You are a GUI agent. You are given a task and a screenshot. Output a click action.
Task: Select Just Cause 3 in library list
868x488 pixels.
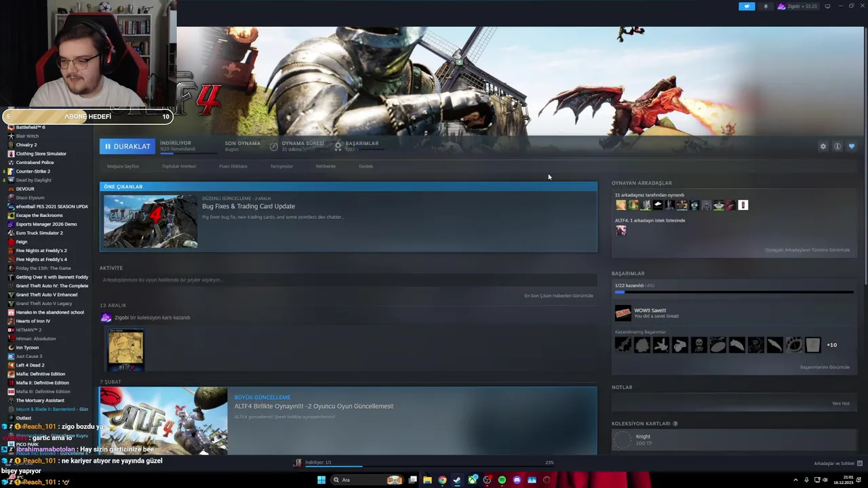[29, 356]
